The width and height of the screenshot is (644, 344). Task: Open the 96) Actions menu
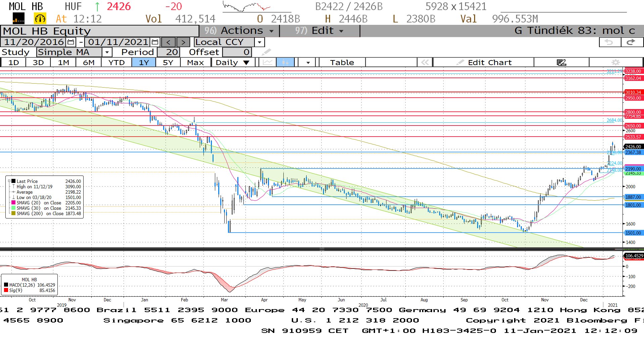[239, 31]
